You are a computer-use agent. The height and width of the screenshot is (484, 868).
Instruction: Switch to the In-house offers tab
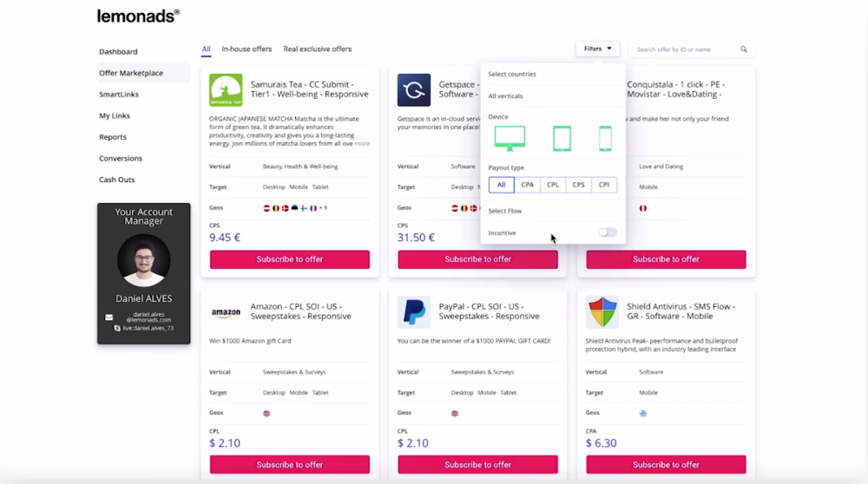(x=247, y=49)
